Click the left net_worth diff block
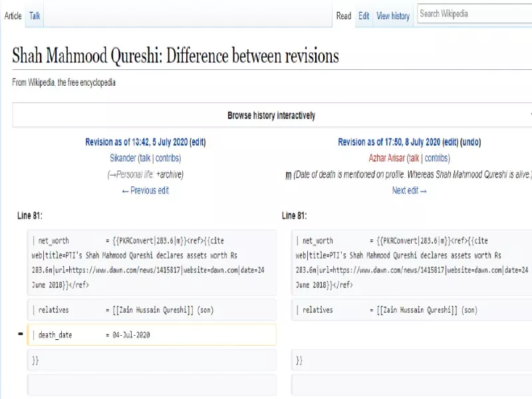This screenshot has height=399, width=532. [x=152, y=263]
